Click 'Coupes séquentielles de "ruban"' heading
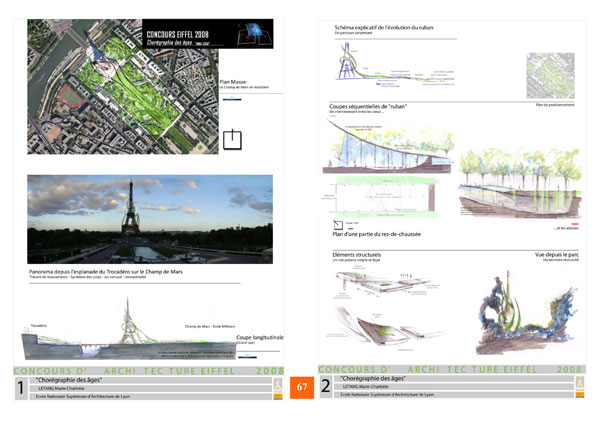The width and height of the screenshot is (600, 424). pos(368,106)
